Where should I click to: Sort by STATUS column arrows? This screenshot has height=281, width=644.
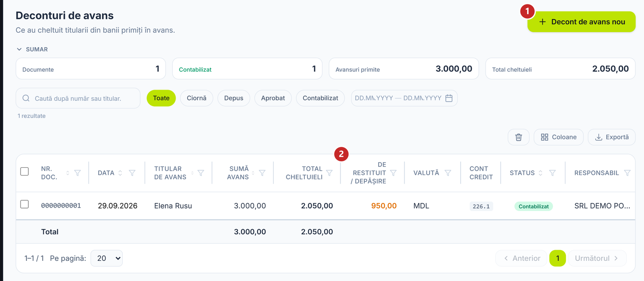[541, 173]
